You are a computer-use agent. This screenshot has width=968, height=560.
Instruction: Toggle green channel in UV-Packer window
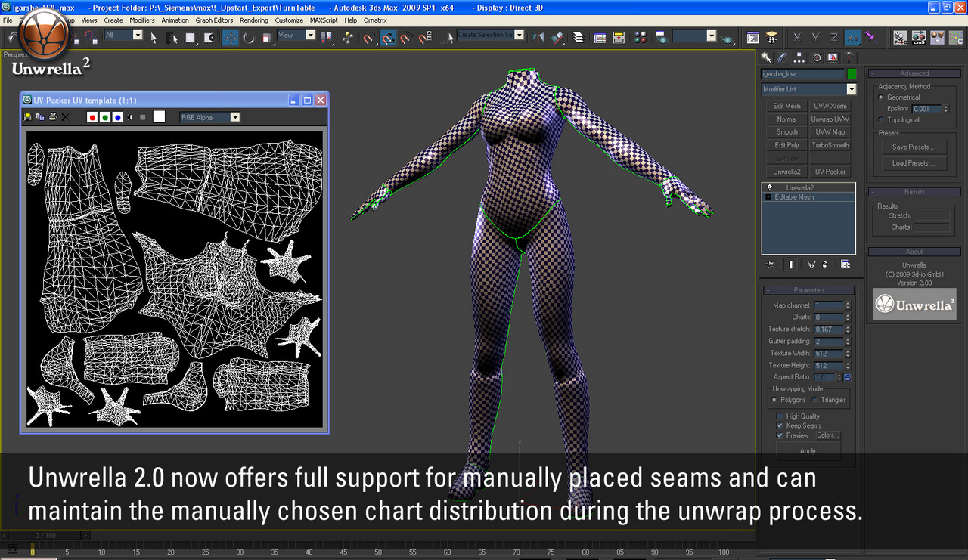(x=105, y=117)
